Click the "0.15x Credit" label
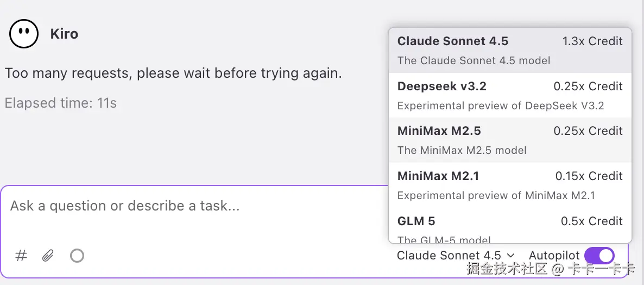Image resolution: width=644 pixels, height=285 pixels. pos(589,176)
